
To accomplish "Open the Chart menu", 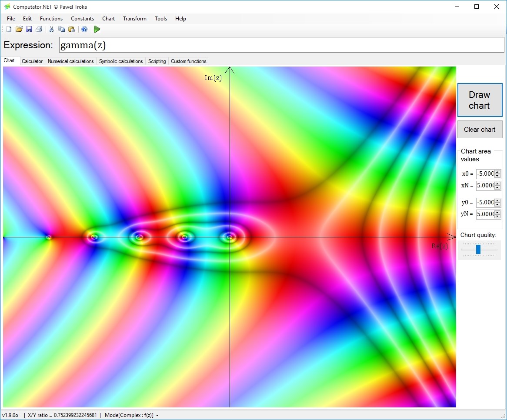I will [x=109, y=19].
